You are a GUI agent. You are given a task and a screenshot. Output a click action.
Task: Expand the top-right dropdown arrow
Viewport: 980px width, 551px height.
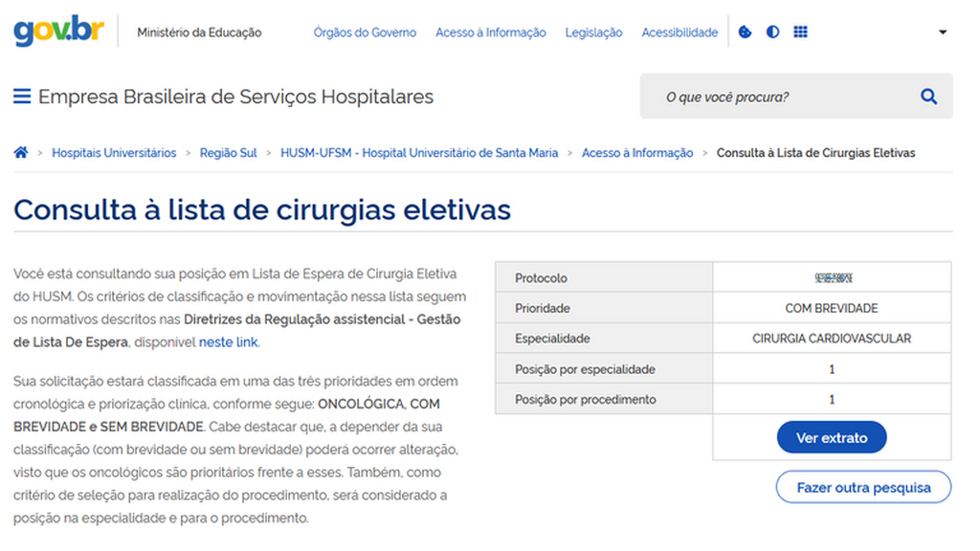pos(942,33)
